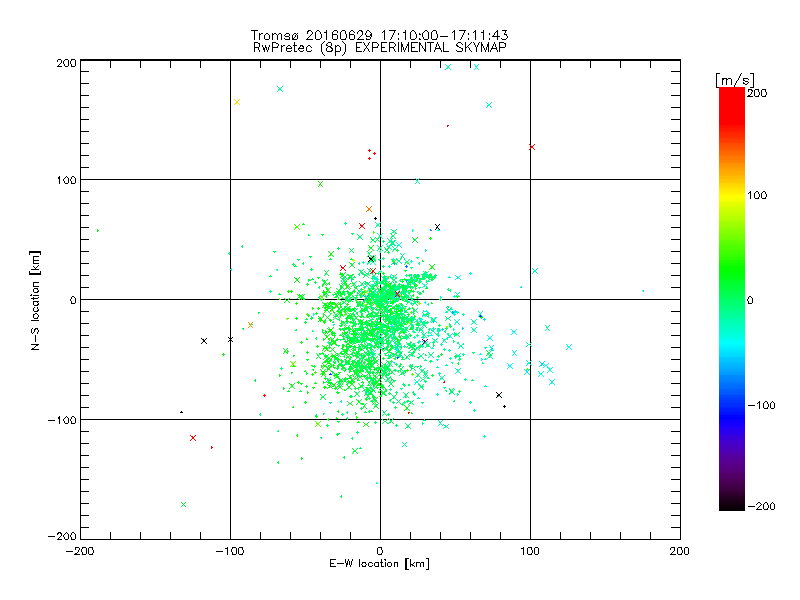Select the N-S axis tick label '0'
The width and height of the screenshot is (800, 600).
tap(73, 300)
